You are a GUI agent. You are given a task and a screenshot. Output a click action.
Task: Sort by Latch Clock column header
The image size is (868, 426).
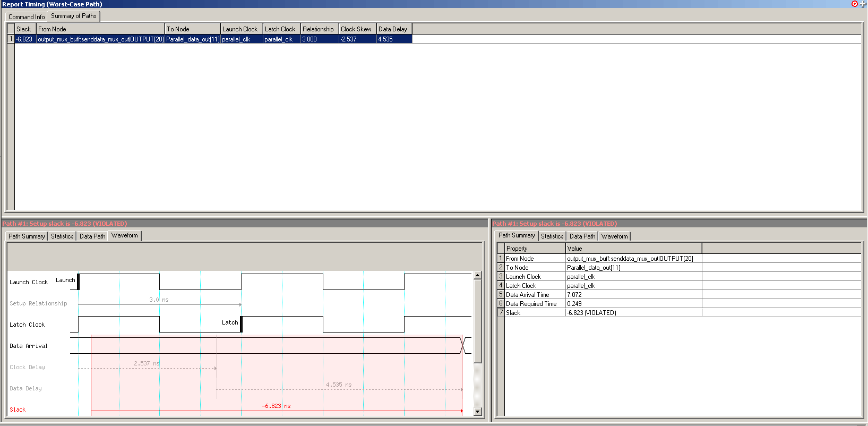click(282, 29)
